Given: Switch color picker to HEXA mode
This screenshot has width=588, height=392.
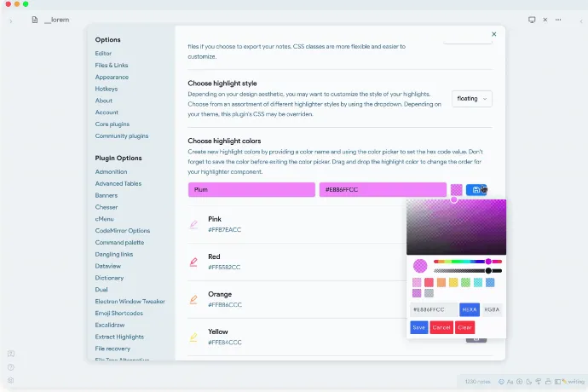Looking at the screenshot, I should [470, 309].
